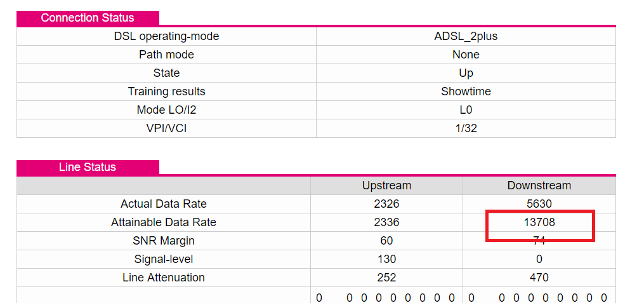Screen dimensions: 644x303
Task: Click the Mode LO/I2 value L0
Action: pos(466,110)
